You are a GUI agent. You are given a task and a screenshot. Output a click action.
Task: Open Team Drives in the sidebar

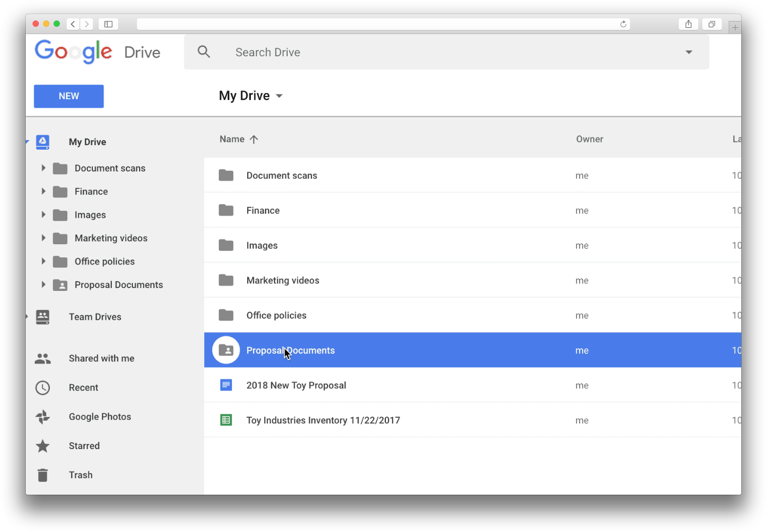(95, 317)
